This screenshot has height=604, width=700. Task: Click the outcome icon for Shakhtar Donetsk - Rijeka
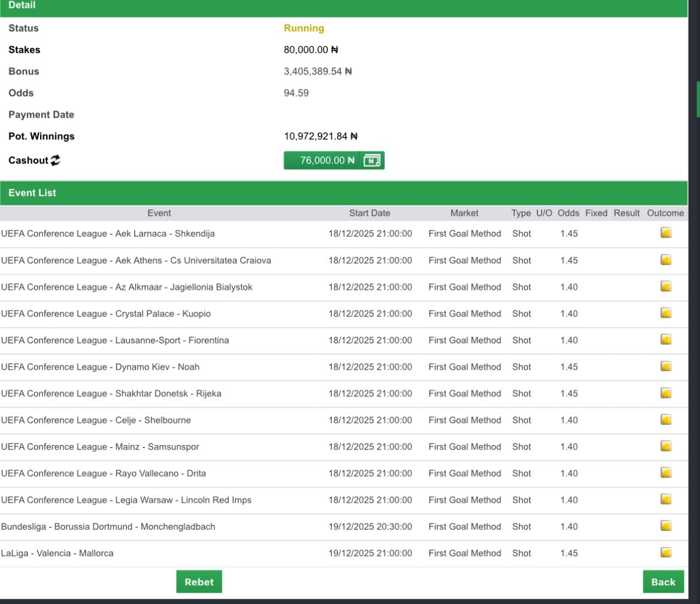point(665,393)
